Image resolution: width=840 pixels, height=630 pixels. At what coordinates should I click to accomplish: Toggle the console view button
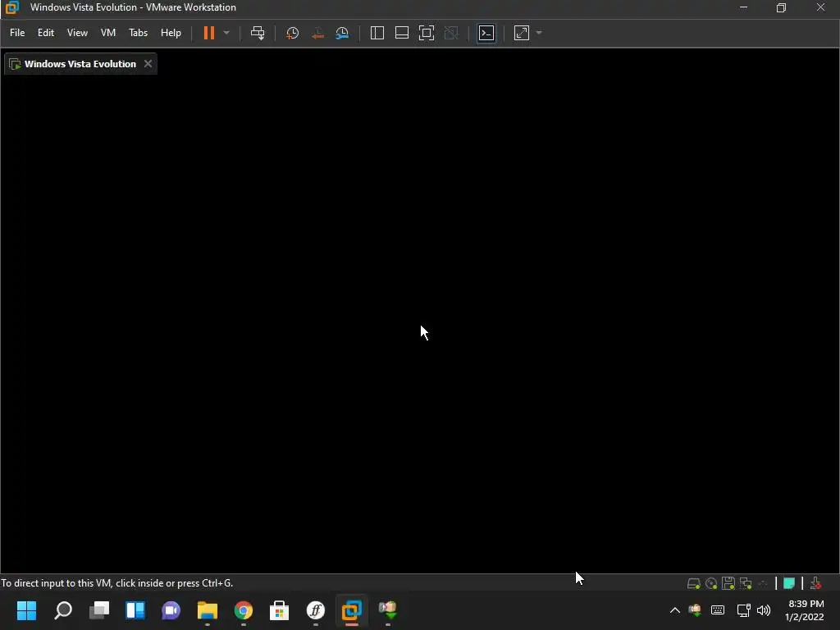486,33
